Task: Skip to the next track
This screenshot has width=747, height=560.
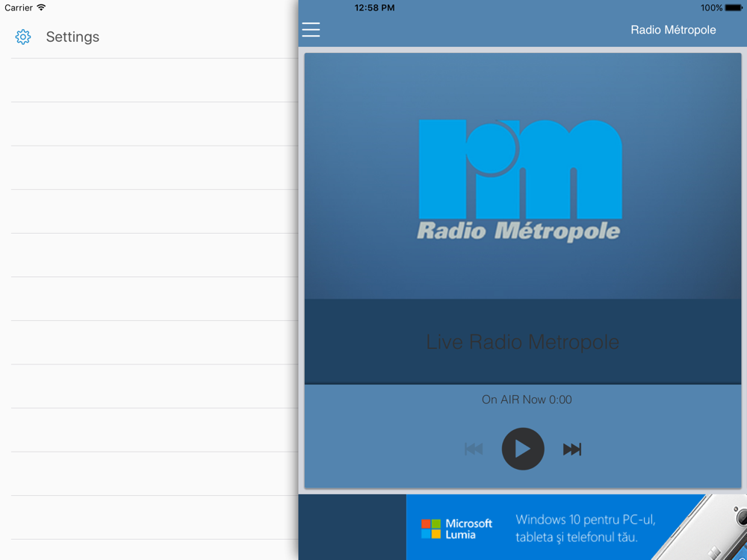Action: (571, 449)
